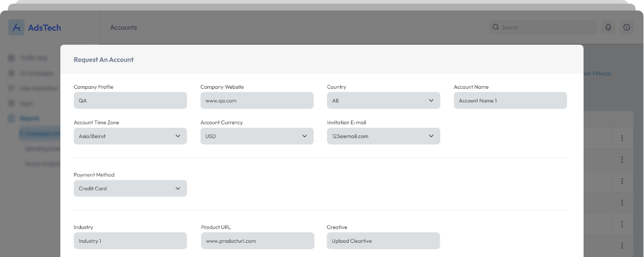
Task: Open the second row's three-dot menu
Action: pyautogui.click(x=622, y=159)
